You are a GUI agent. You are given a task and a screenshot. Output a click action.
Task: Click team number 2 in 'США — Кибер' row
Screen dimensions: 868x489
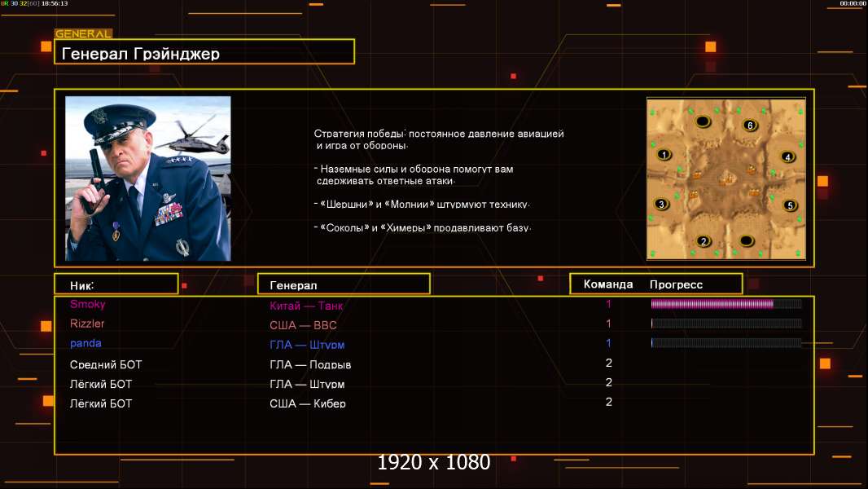608,402
